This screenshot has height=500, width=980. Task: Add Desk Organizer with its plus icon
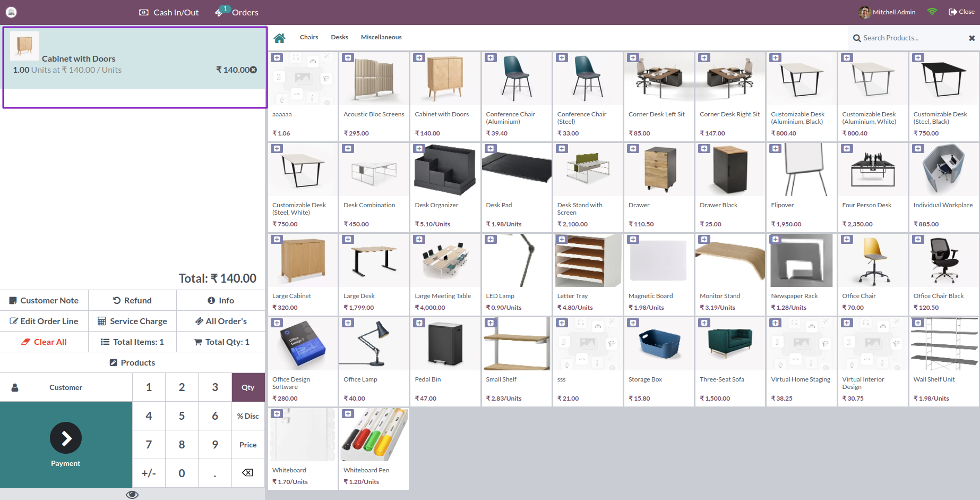[419, 148]
